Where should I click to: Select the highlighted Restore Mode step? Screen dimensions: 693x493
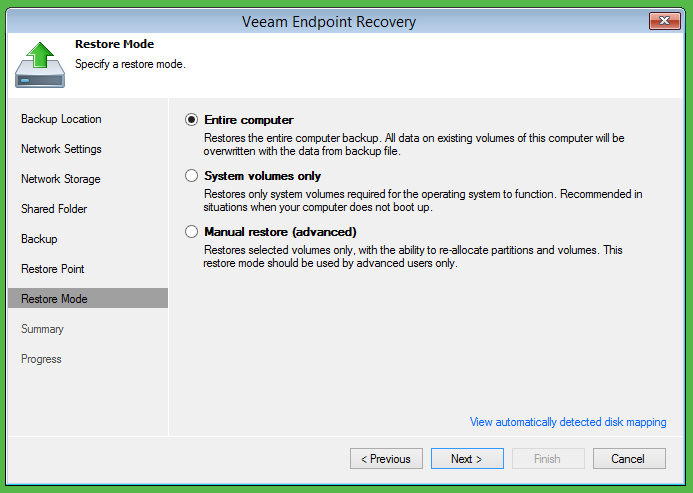88,298
